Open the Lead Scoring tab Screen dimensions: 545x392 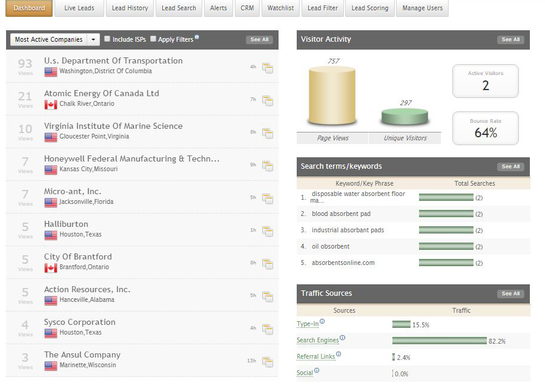click(370, 8)
